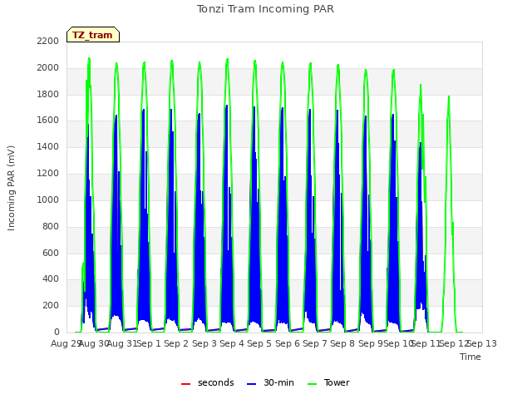Click the green Tower legend swatch
Screen dimensions: 532x399
[x=312, y=384]
